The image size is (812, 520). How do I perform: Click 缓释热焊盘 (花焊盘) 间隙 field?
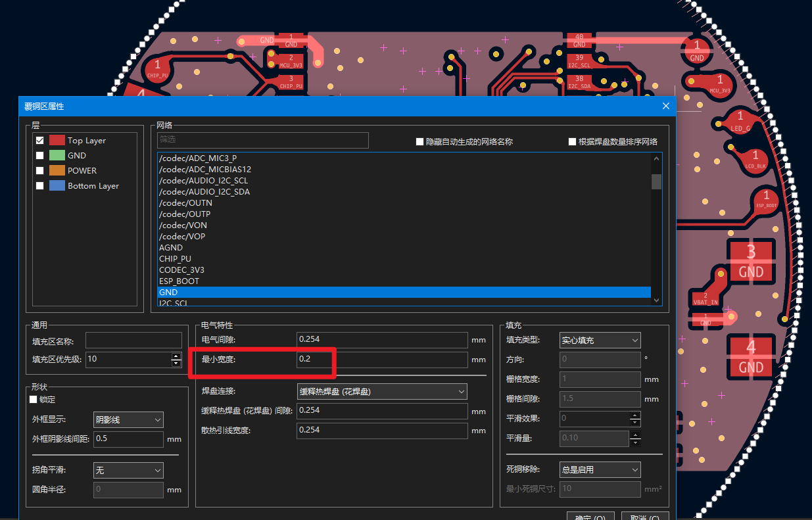381,410
